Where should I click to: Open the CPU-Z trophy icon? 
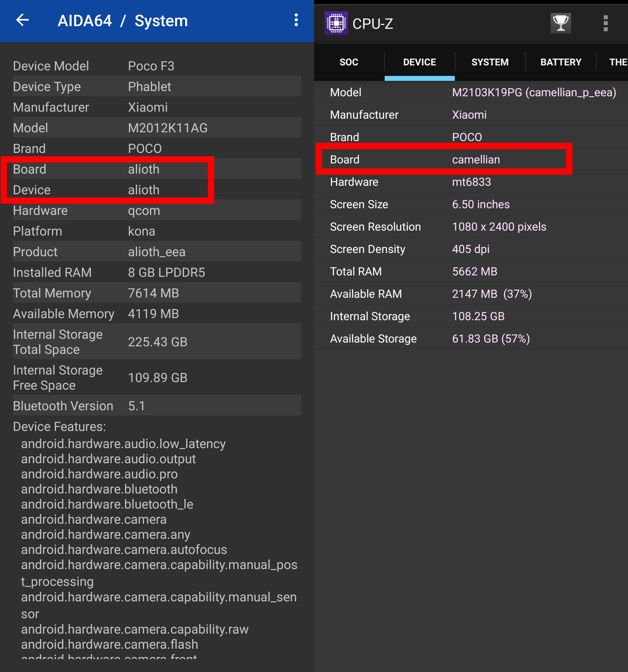tap(561, 23)
